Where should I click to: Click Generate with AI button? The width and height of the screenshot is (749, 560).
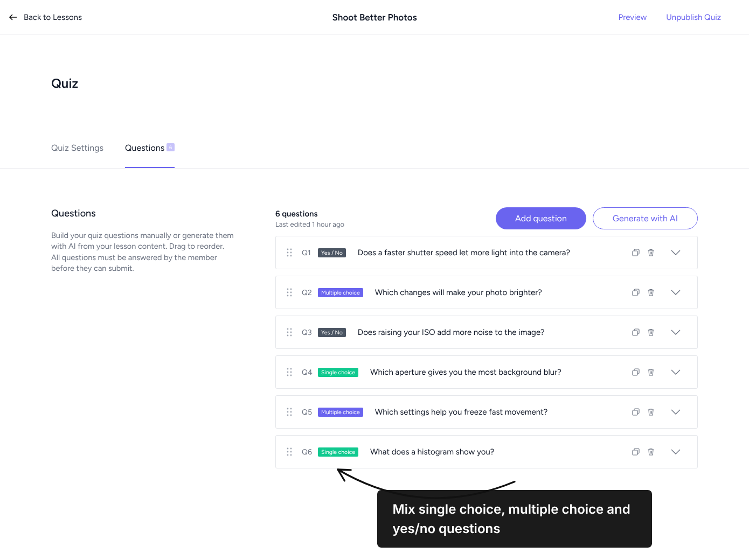tap(645, 218)
